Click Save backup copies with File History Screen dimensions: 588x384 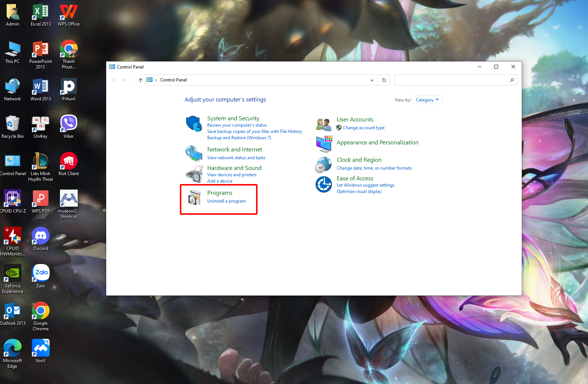[x=255, y=131]
